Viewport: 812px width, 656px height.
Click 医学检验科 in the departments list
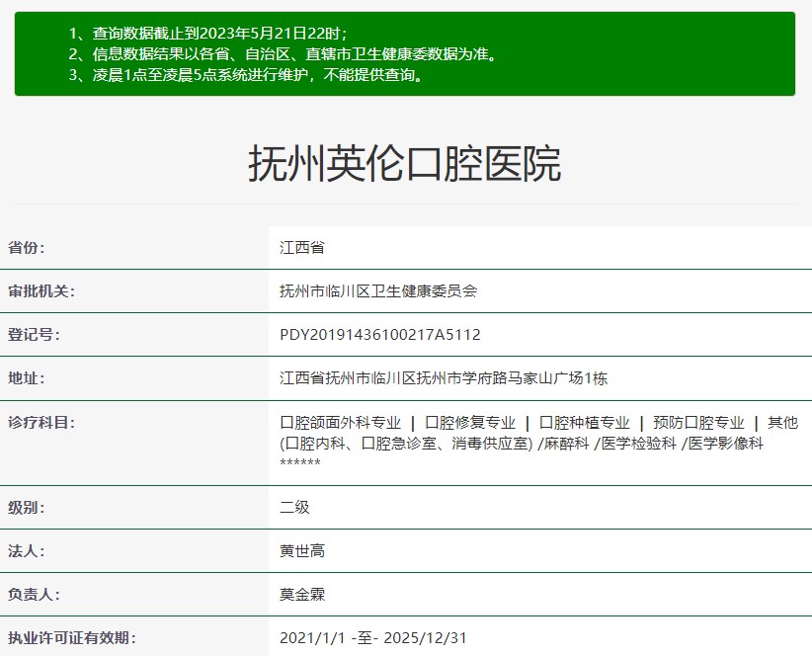[x=639, y=444]
